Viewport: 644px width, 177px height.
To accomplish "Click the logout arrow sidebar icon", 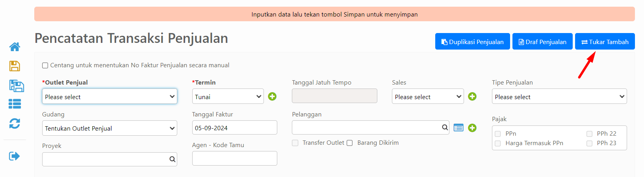I will click(14, 156).
